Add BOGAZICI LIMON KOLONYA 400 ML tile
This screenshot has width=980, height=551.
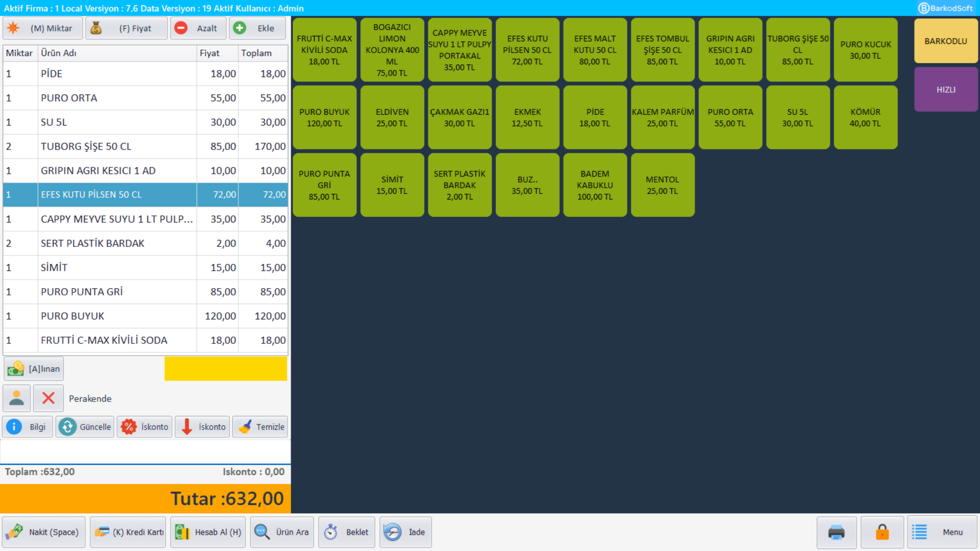pyautogui.click(x=392, y=50)
